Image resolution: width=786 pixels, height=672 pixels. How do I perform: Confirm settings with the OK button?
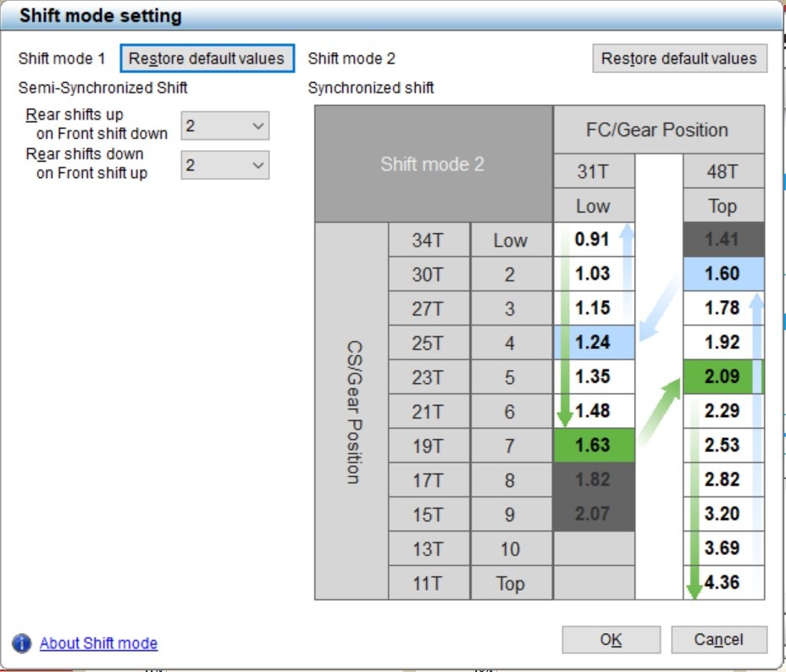(611, 640)
